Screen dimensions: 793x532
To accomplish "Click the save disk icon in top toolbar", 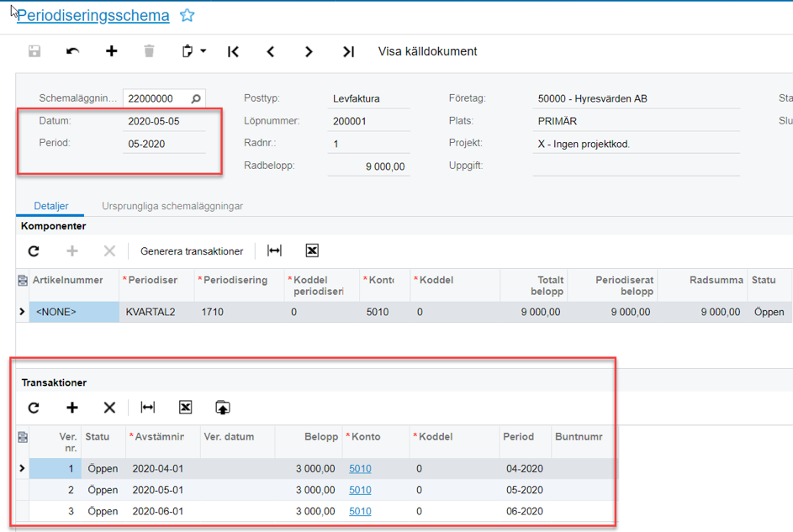I will click(x=34, y=51).
